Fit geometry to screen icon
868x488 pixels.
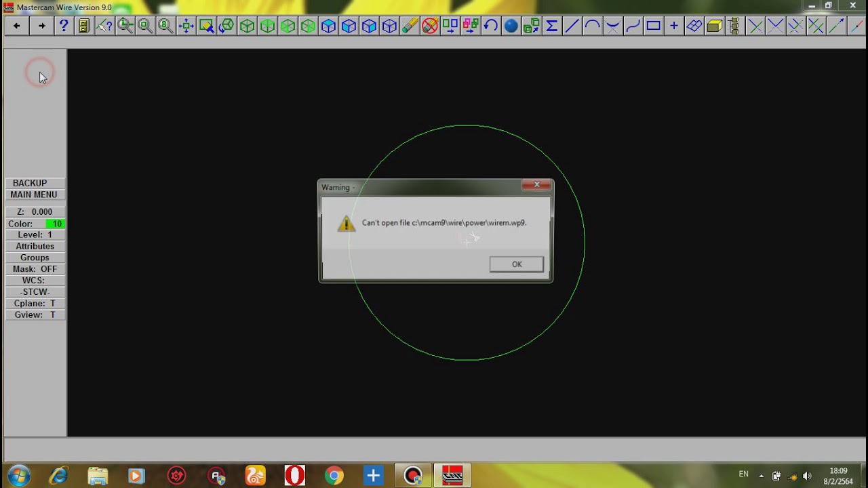tap(186, 26)
